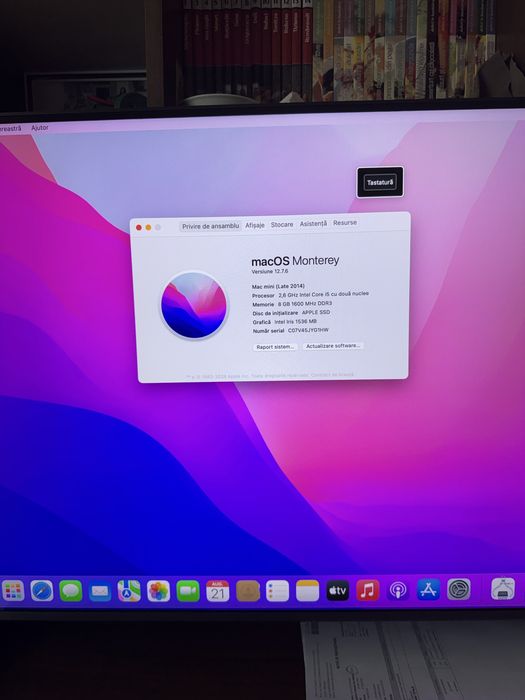Click Actualizare software... button
The image size is (525, 700).
point(333,346)
